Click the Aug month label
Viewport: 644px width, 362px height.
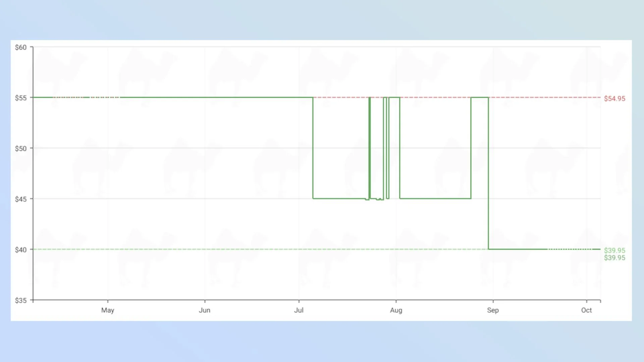point(396,310)
